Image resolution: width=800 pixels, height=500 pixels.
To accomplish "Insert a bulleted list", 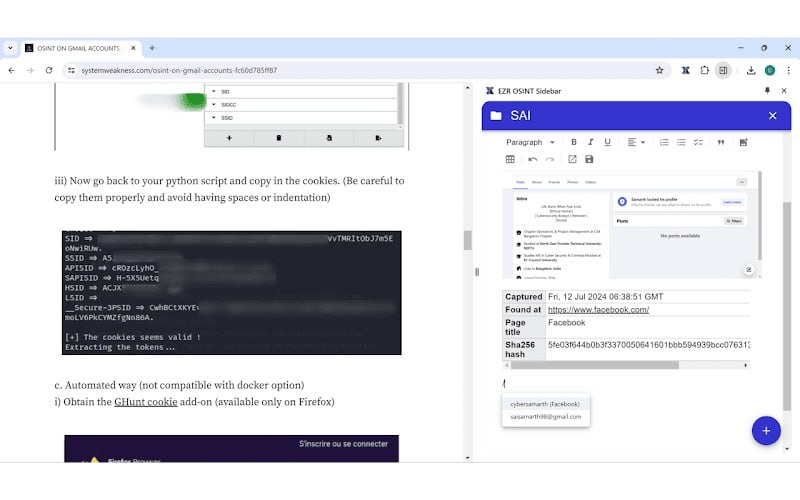I will click(x=681, y=142).
